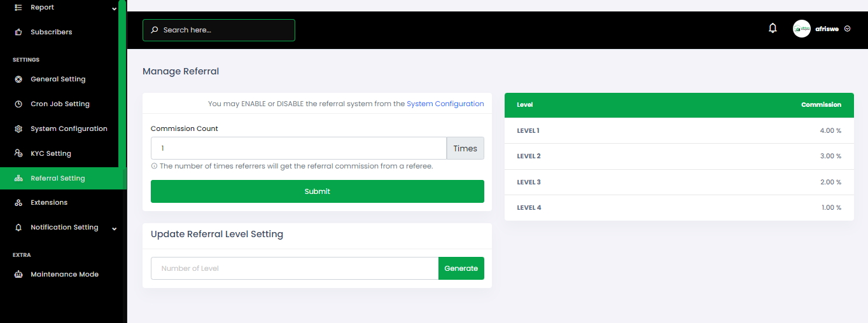Open System Configuration in sidebar

click(x=69, y=129)
